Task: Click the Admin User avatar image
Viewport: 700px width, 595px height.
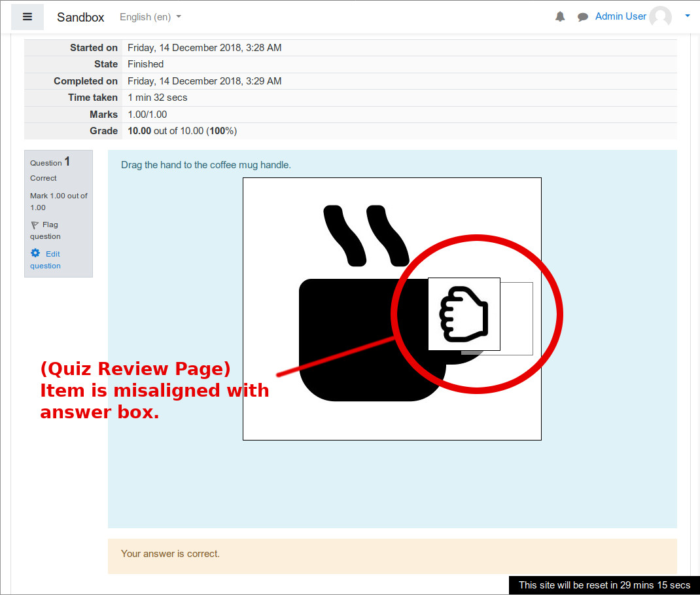Action: 660,17
